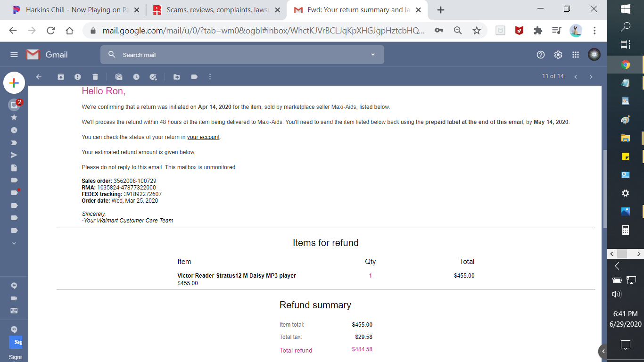Open the Meet video camera icon
Screen dimensions: 644x362
[x=14, y=298]
